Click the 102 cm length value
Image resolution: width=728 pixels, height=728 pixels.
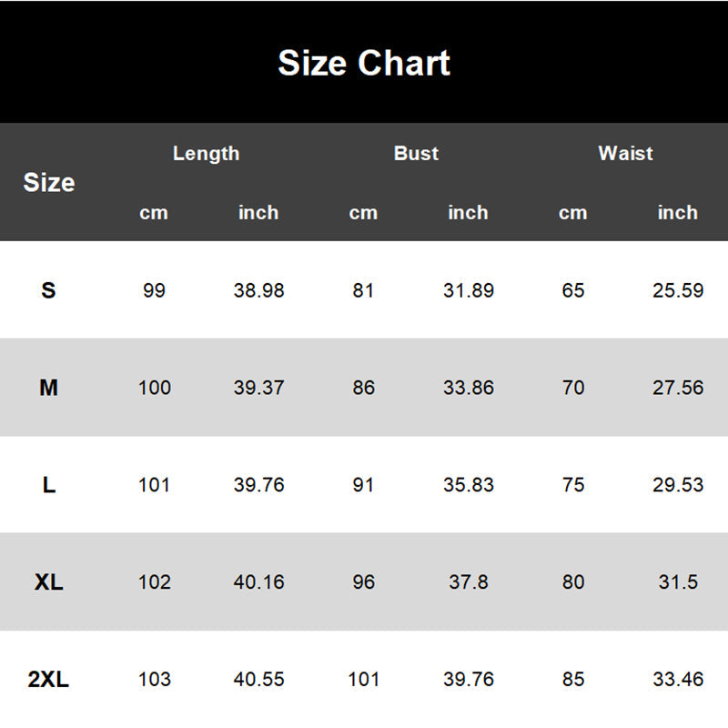tap(154, 582)
